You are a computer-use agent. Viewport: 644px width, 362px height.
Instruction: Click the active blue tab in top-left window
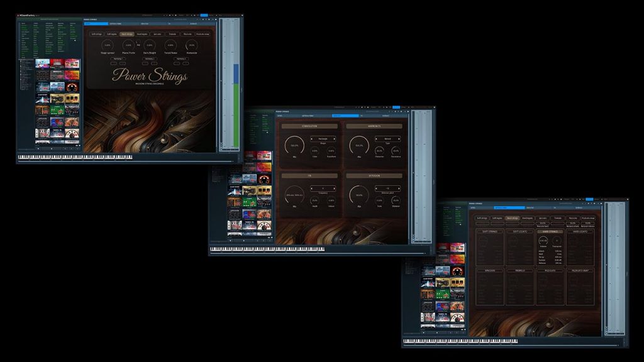pyautogui.click(x=96, y=24)
